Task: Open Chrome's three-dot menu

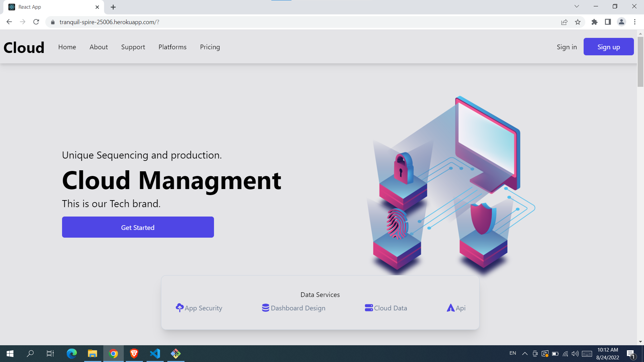Action: coord(635,22)
